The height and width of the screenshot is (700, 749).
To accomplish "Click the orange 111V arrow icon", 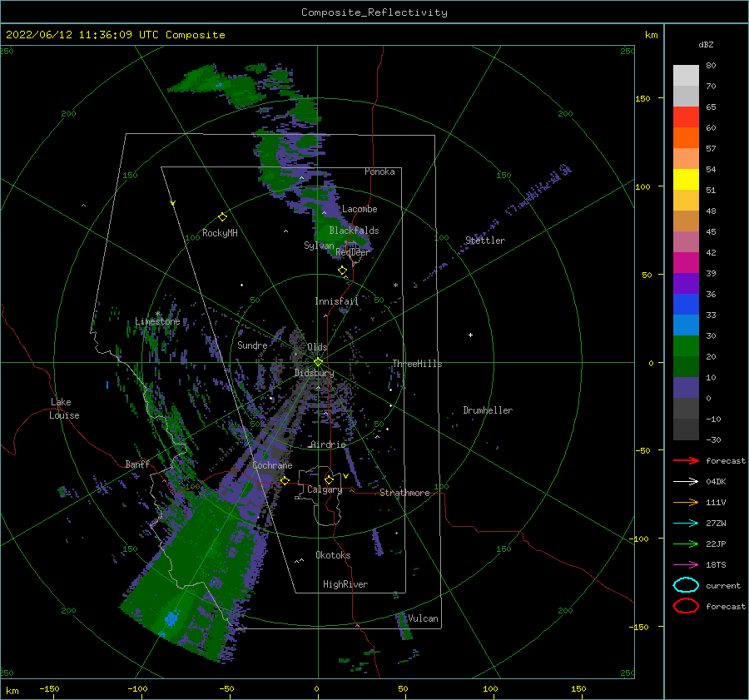I will coord(686,502).
